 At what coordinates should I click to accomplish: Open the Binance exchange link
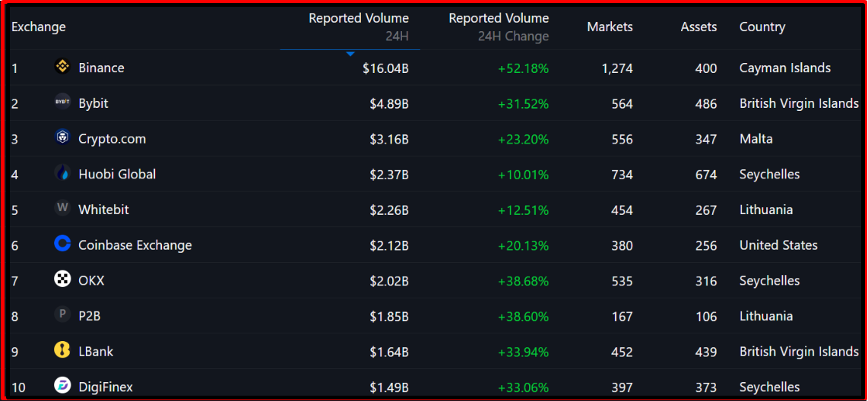coord(101,68)
